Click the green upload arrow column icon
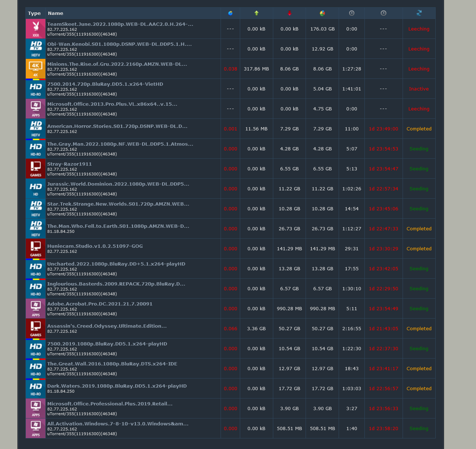This screenshot has width=476, height=449. [257, 13]
